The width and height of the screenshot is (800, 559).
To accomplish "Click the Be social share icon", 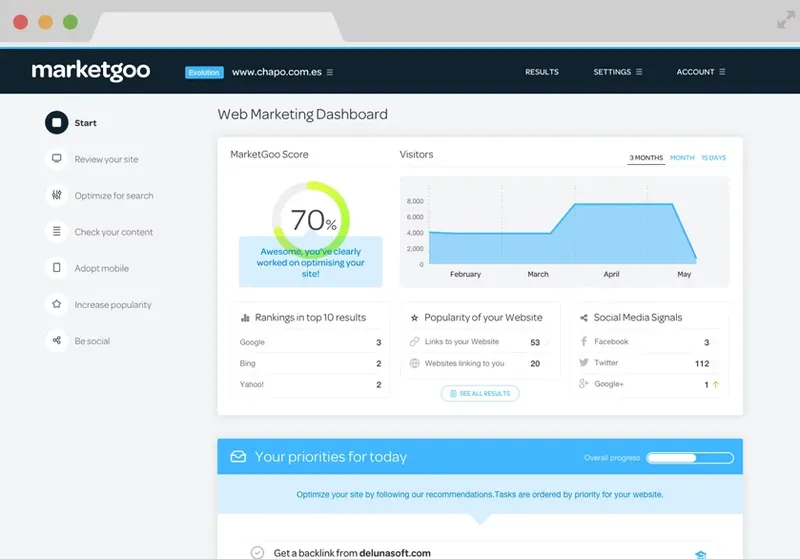I will 57,340.
